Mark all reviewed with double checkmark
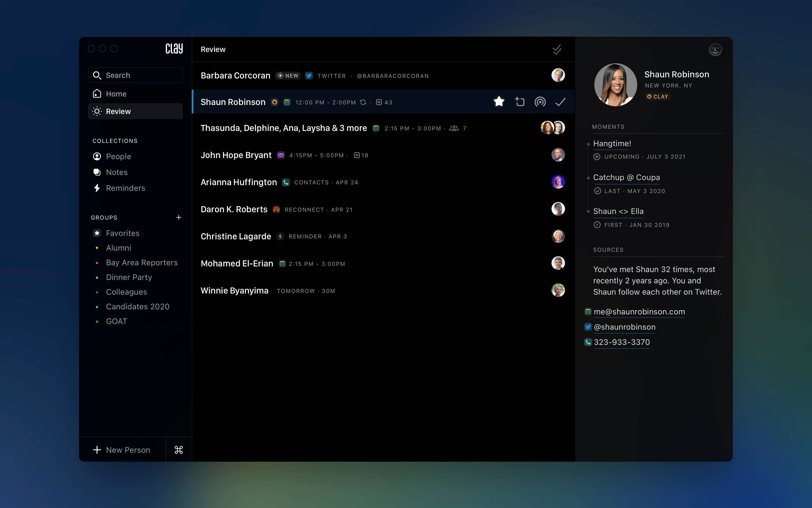The image size is (812, 508). (557, 49)
